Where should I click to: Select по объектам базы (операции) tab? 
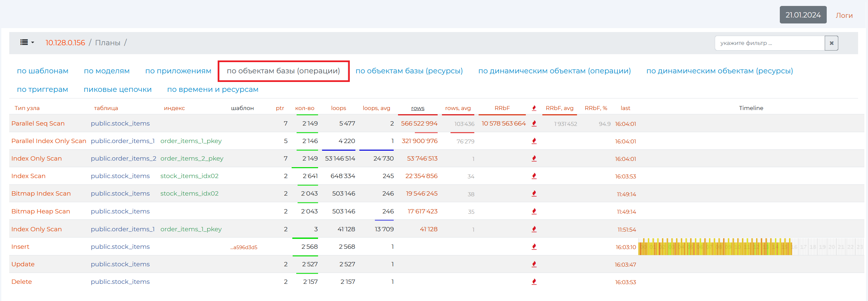[283, 71]
